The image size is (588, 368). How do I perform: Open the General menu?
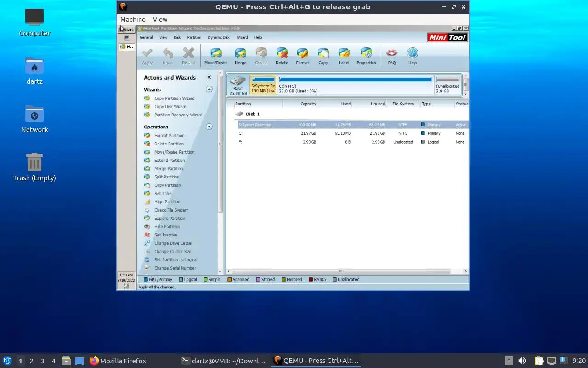146,38
